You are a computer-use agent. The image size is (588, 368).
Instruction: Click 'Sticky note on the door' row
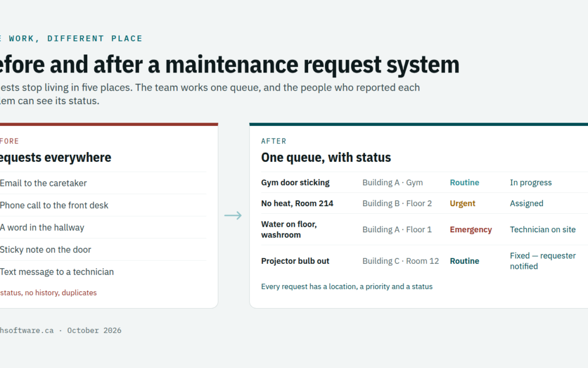point(103,249)
